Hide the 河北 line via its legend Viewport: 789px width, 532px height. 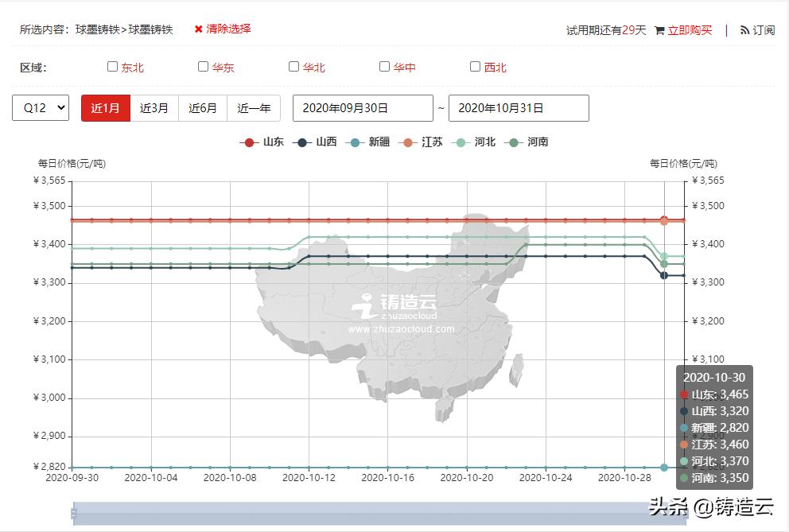click(460, 142)
